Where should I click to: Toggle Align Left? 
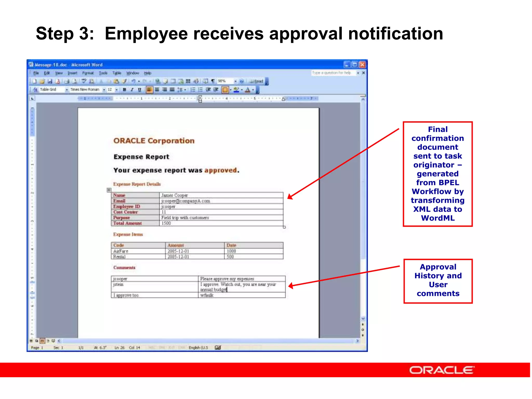click(x=149, y=90)
